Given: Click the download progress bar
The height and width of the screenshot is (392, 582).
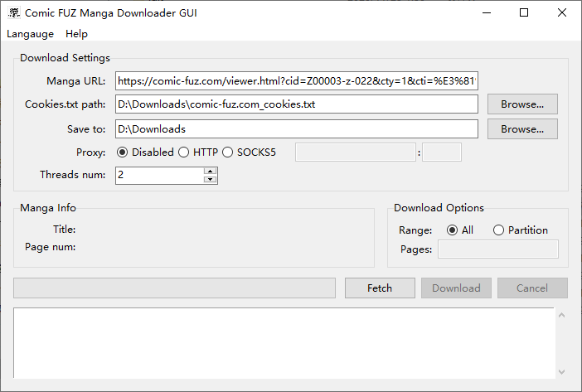Looking at the screenshot, I should coord(174,288).
